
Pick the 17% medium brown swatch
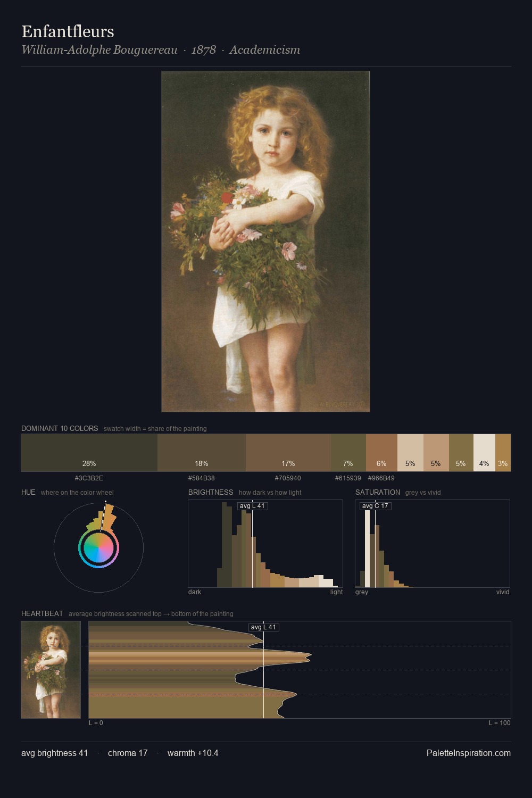288,453
